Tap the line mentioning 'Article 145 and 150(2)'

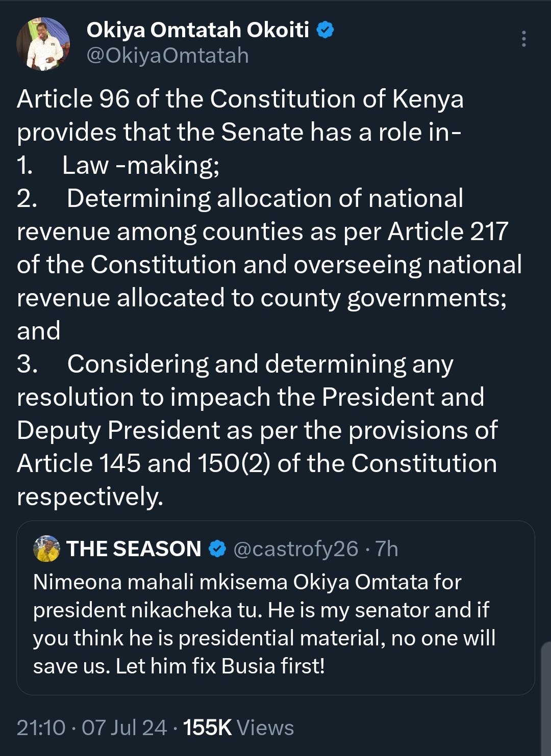(x=257, y=463)
